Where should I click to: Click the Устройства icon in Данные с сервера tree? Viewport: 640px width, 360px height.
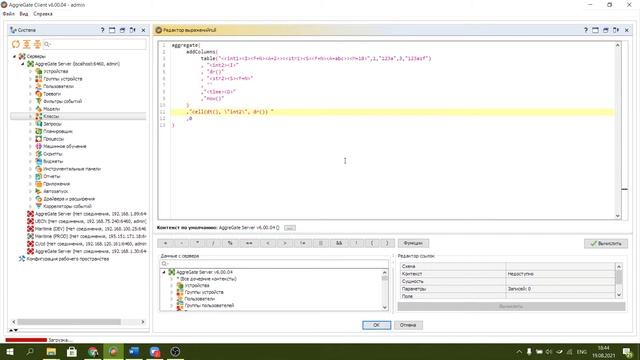180,286
